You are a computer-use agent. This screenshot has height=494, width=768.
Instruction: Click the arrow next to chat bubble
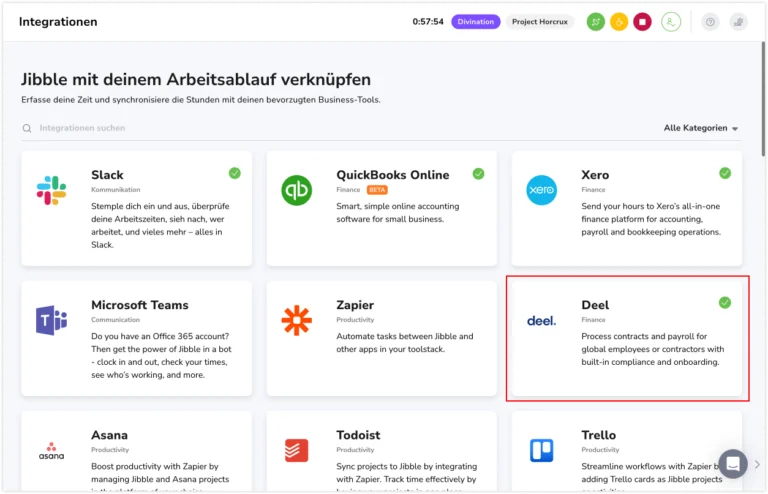pos(757,464)
